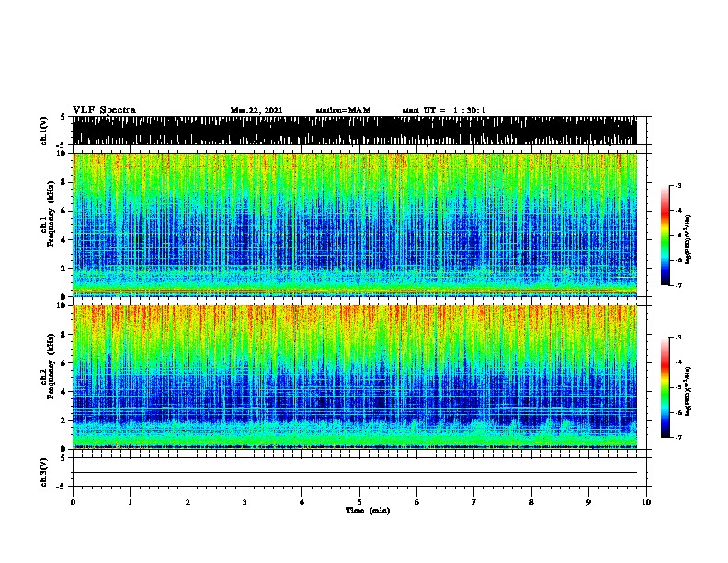Viewport: 728px width, 563px height.
Task: Click x-axis tick label '3'
Action: point(245,502)
